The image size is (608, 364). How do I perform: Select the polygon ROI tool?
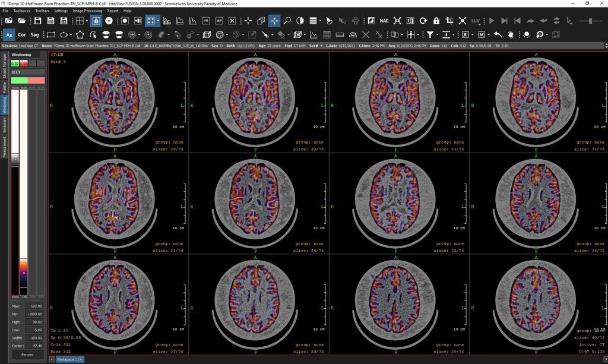[80, 34]
